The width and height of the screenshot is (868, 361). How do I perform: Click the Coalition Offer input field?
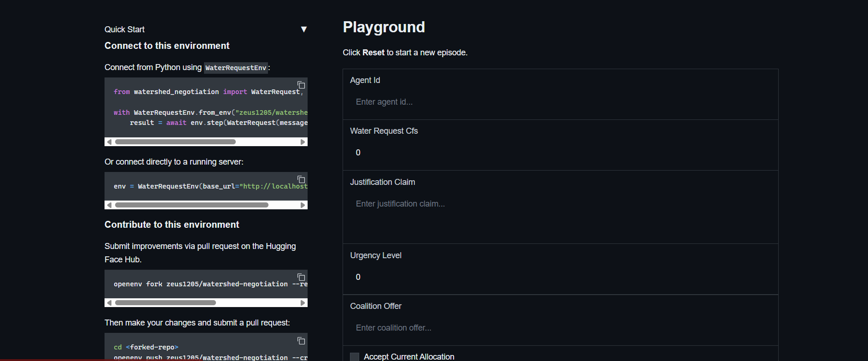click(x=560, y=328)
